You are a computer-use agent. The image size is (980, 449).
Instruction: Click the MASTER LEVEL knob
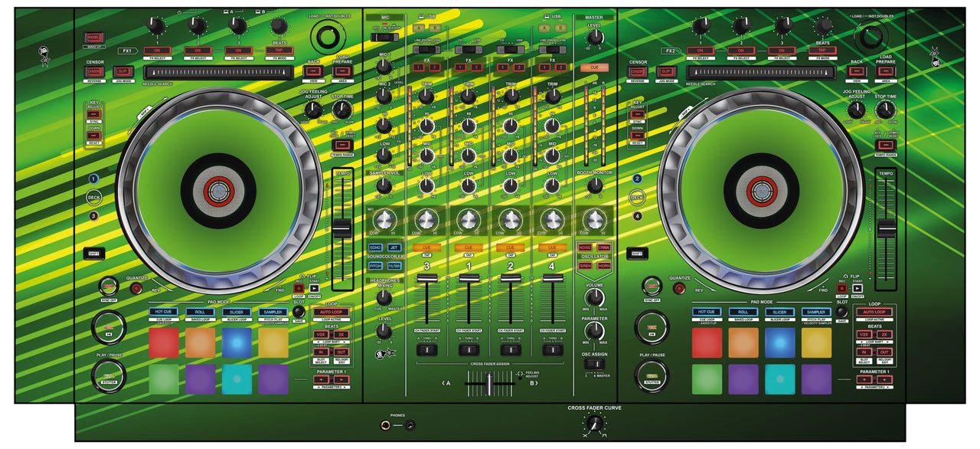coord(595,36)
